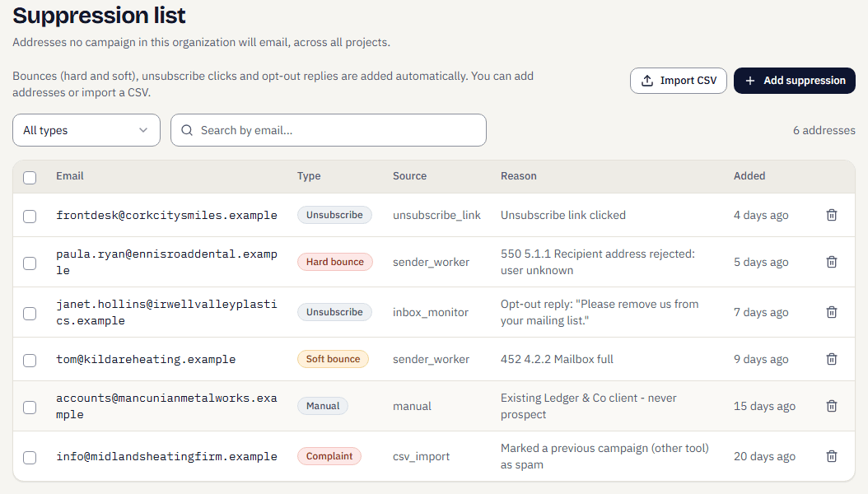
Task: Click the '20 days ago' added date
Action: pos(764,457)
